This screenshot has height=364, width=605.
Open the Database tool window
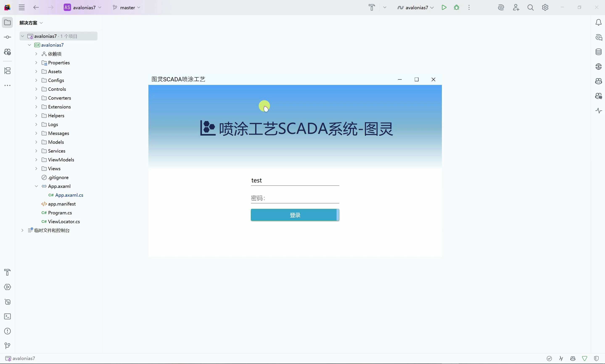point(599,52)
